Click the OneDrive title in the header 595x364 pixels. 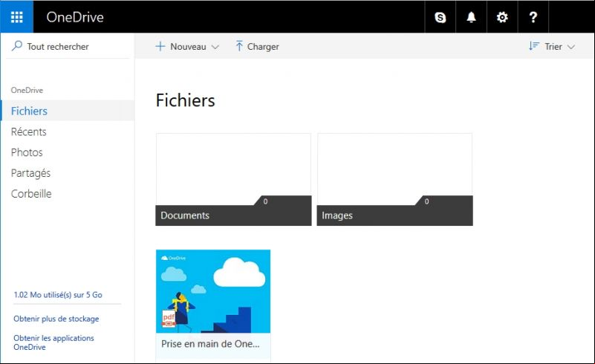pyautogui.click(x=75, y=17)
